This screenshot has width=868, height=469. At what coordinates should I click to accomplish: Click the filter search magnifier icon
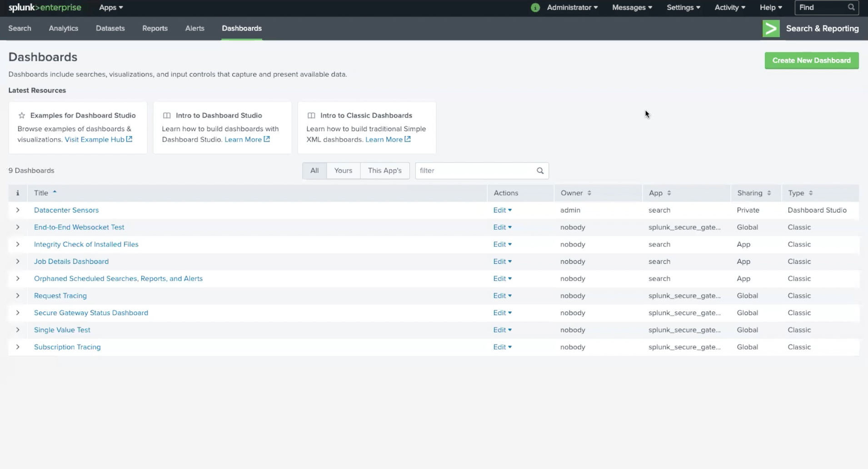540,171
